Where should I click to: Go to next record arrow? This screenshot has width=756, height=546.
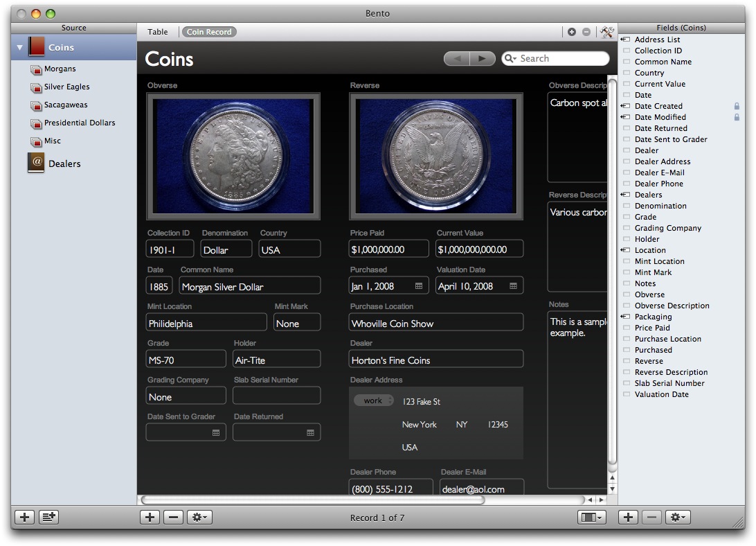pyautogui.click(x=482, y=58)
